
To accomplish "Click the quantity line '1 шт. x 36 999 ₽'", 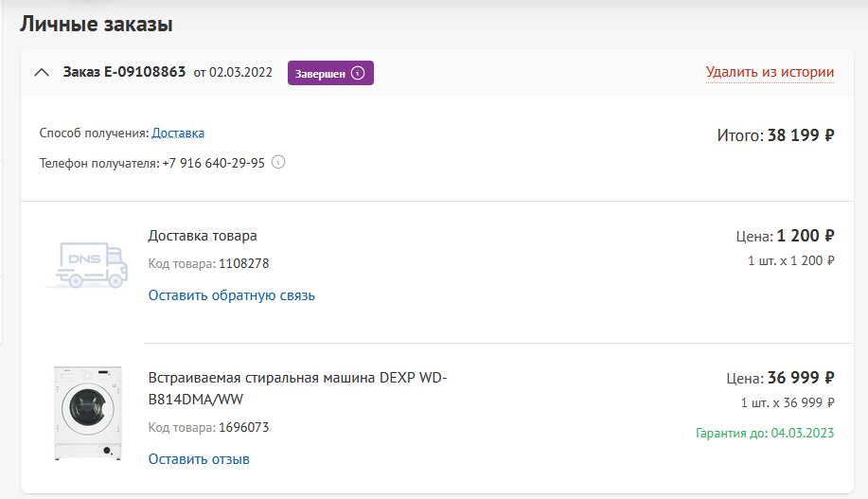I will (788, 402).
